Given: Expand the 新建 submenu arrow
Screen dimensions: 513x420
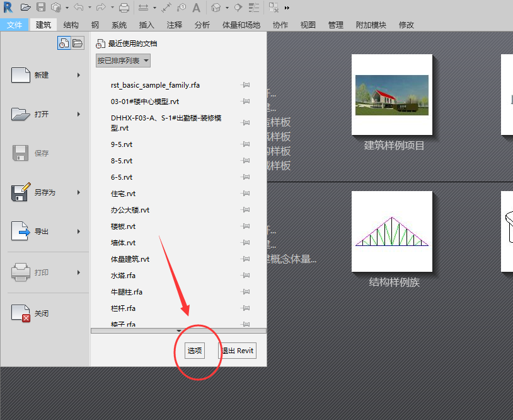Looking at the screenshot, I should pos(79,75).
